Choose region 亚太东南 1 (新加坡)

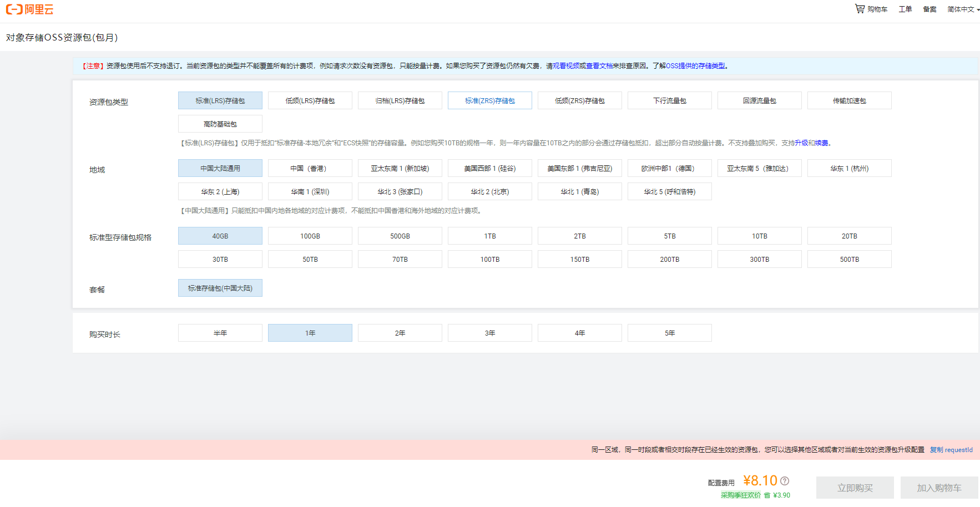pos(400,168)
